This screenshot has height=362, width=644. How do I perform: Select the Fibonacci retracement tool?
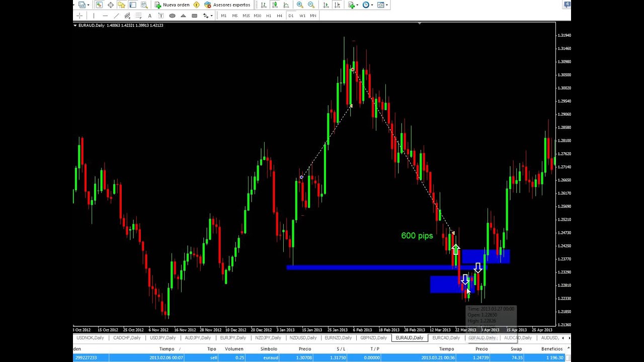coord(138,16)
